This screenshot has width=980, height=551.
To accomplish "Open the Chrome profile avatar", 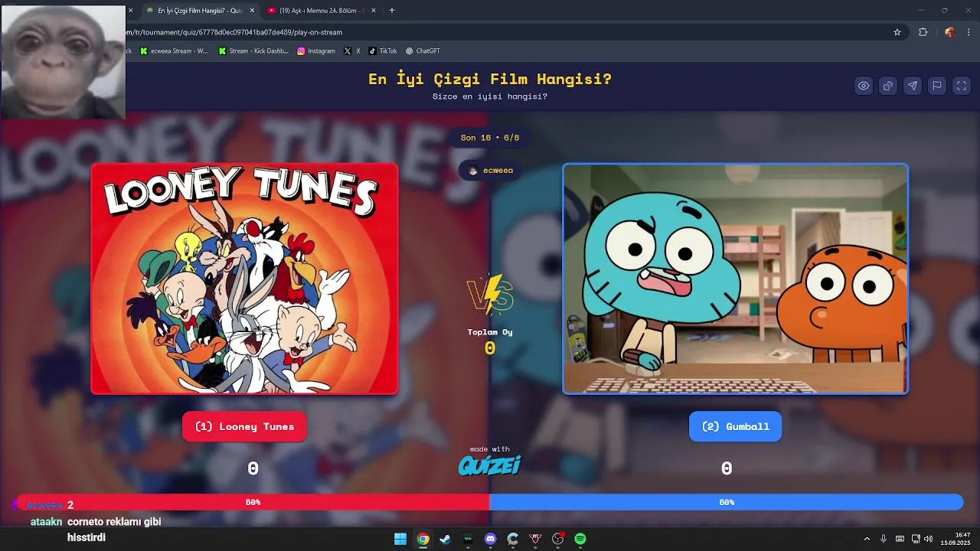I will [x=949, y=32].
